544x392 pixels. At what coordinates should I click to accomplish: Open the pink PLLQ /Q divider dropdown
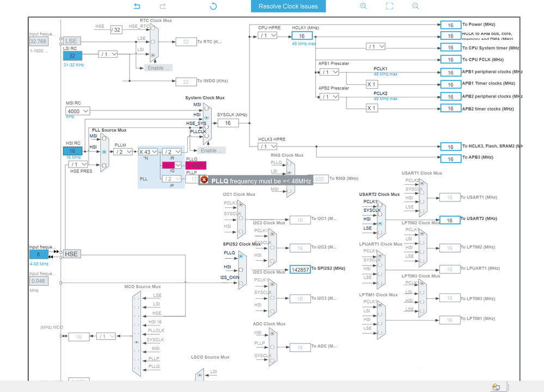click(x=172, y=165)
